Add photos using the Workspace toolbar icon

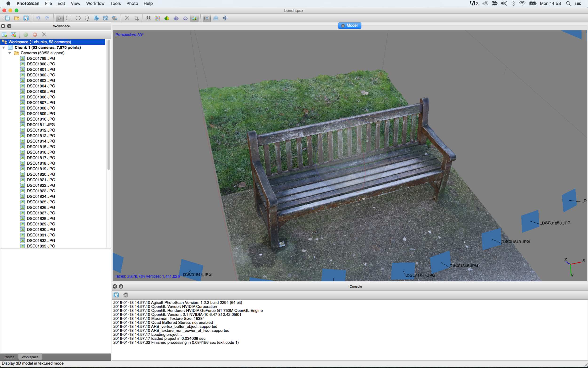(x=14, y=34)
